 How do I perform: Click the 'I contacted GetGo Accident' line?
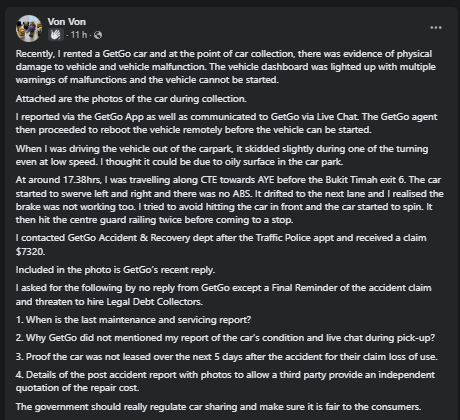pyautogui.click(x=221, y=238)
